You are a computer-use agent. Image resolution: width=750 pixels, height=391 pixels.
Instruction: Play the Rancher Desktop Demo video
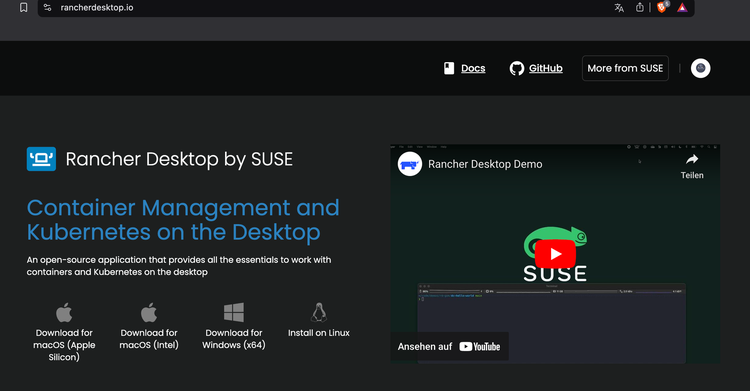pyautogui.click(x=555, y=254)
